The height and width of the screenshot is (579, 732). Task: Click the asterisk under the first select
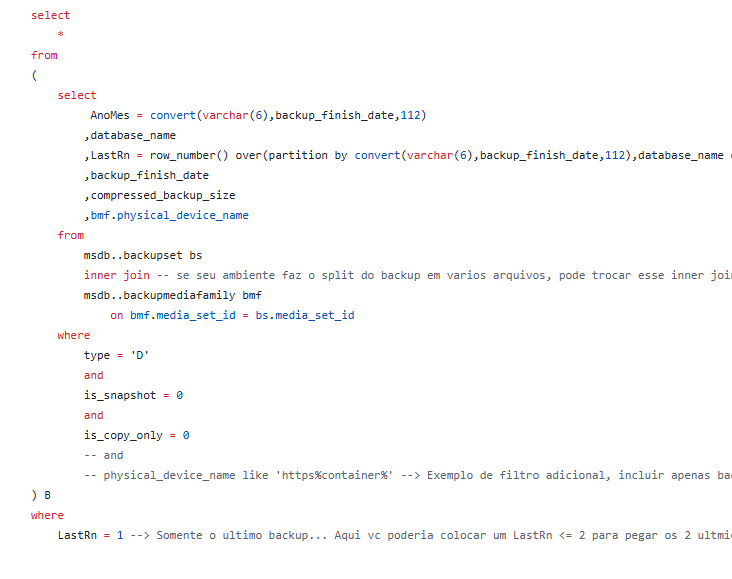pyautogui.click(x=61, y=36)
